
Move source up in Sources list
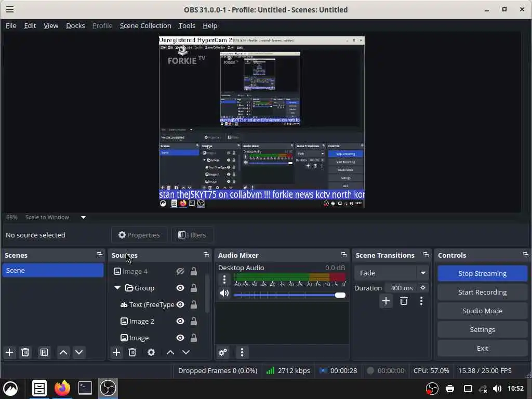170,352
